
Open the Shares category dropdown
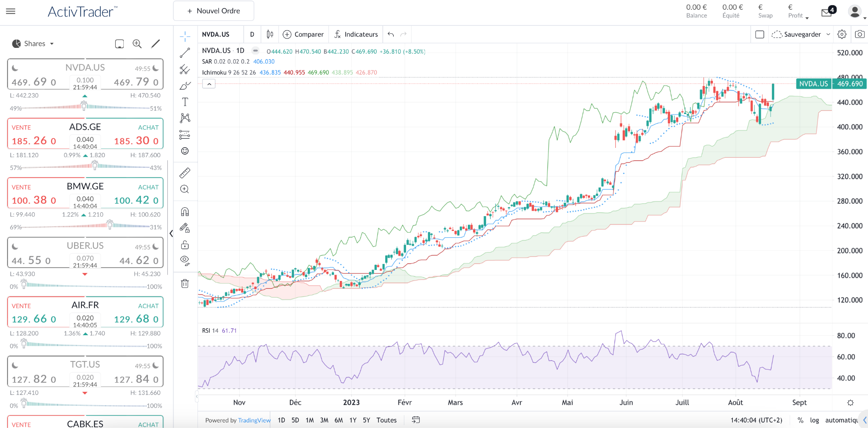pyautogui.click(x=33, y=44)
